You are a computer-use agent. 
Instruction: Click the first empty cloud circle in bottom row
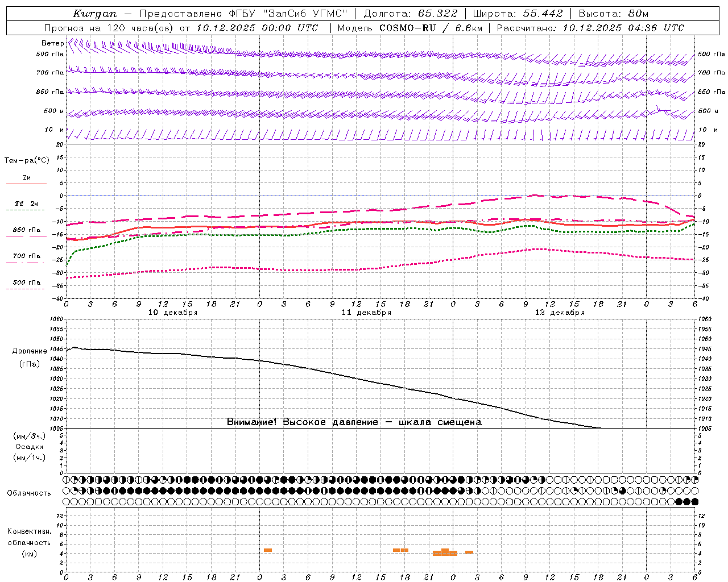pyautogui.click(x=66, y=502)
